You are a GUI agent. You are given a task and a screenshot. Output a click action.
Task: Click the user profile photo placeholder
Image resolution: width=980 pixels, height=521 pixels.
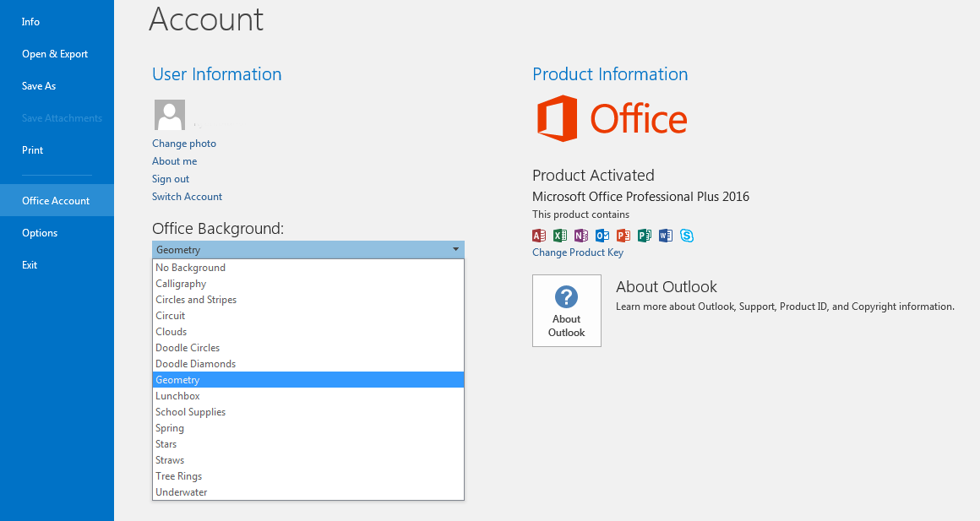(169, 115)
